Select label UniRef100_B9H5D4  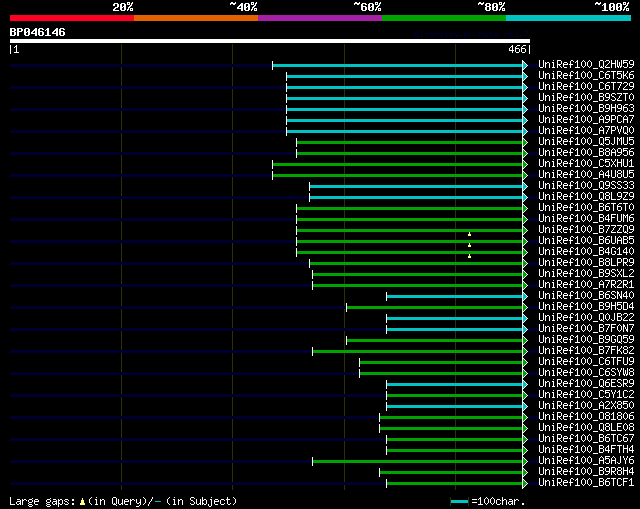[586, 307]
